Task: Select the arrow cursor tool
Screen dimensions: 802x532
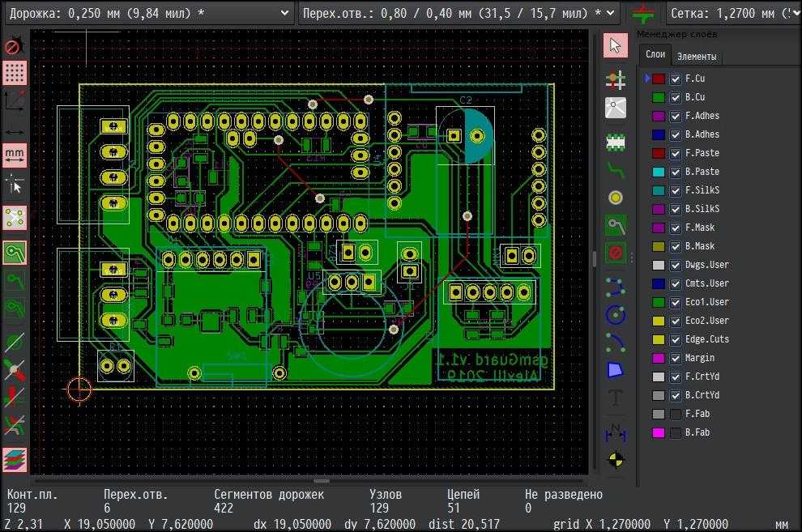Action: 615,45
